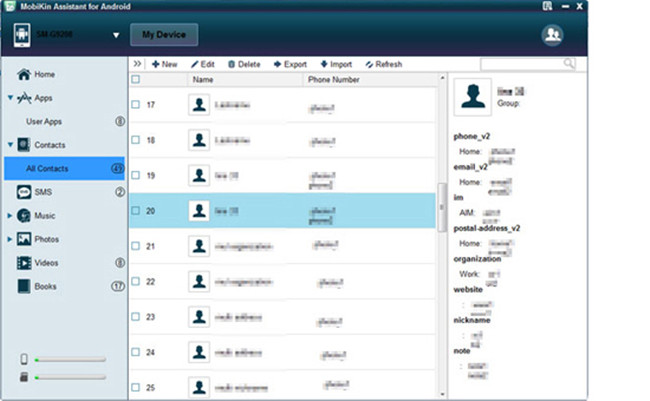This screenshot has height=401, width=650.
Task: Open the Home section in sidebar
Action: tap(36, 74)
